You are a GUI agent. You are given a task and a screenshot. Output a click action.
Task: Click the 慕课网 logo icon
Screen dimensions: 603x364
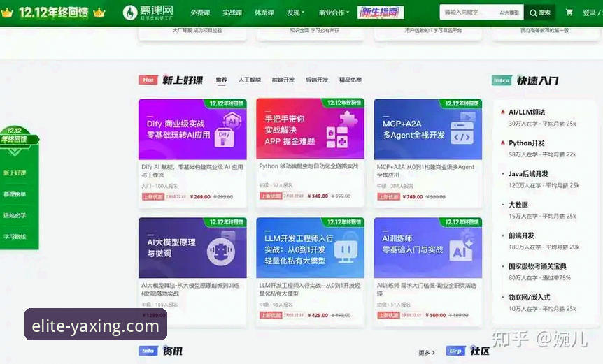pos(130,13)
